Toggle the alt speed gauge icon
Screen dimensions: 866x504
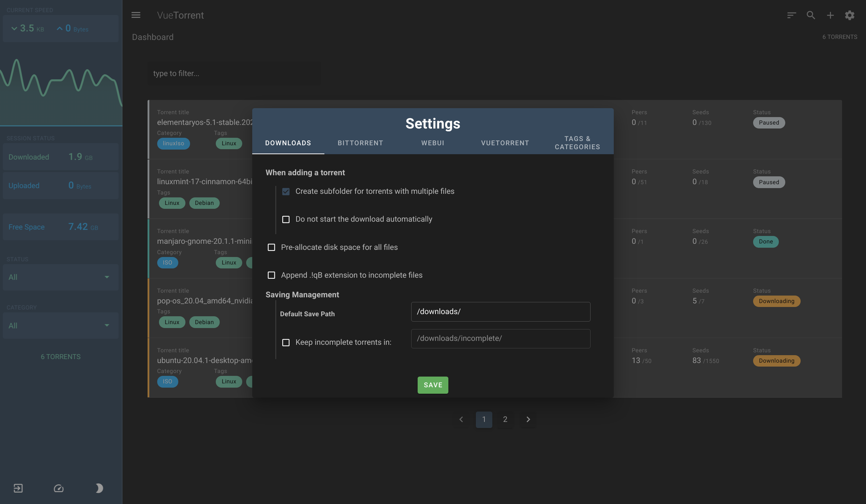click(59, 488)
